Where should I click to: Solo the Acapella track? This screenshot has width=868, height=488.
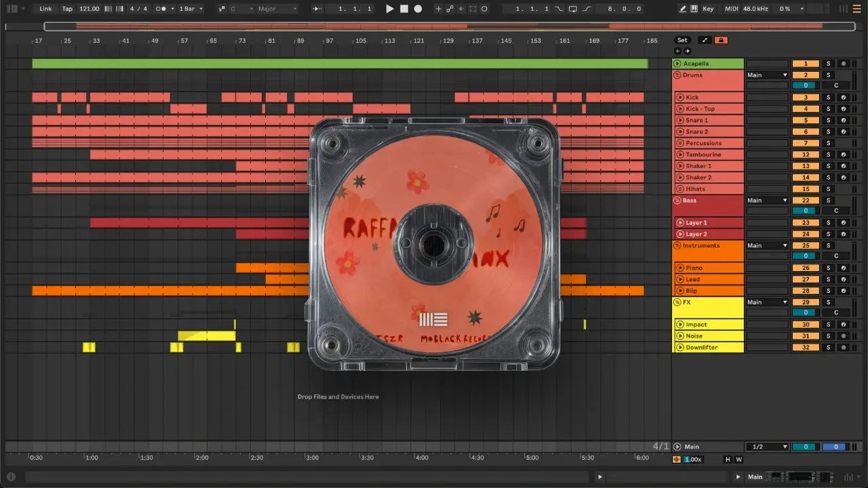tap(828, 64)
